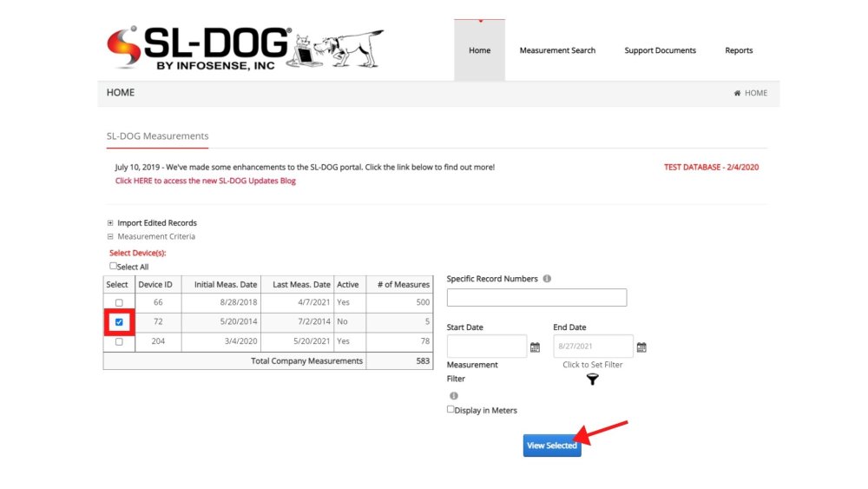
Task: Click Device ID cell 72
Action: tap(158, 321)
